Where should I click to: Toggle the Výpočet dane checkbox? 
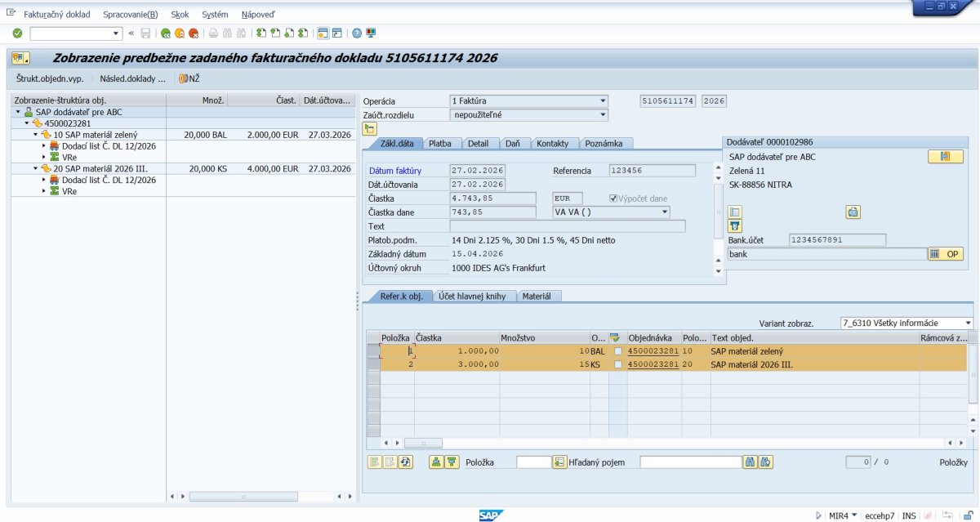tap(614, 199)
